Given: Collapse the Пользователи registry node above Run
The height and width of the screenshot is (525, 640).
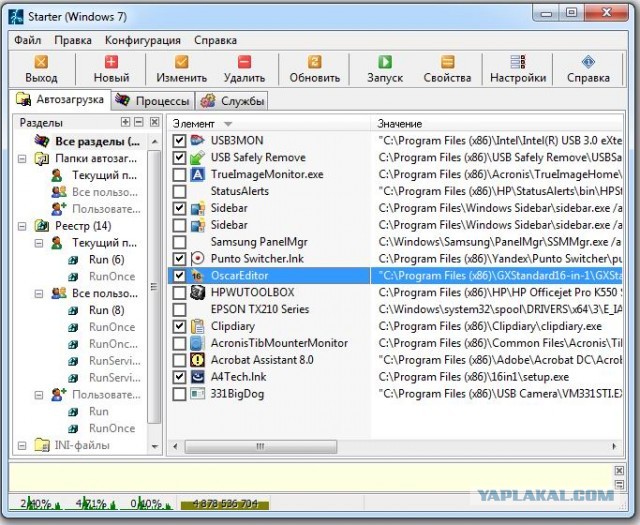Looking at the screenshot, I should (x=39, y=395).
